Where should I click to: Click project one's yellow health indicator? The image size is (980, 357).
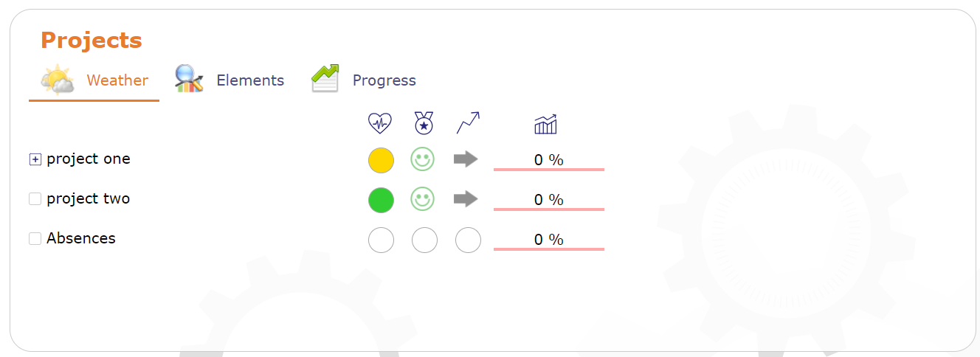pyautogui.click(x=381, y=160)
